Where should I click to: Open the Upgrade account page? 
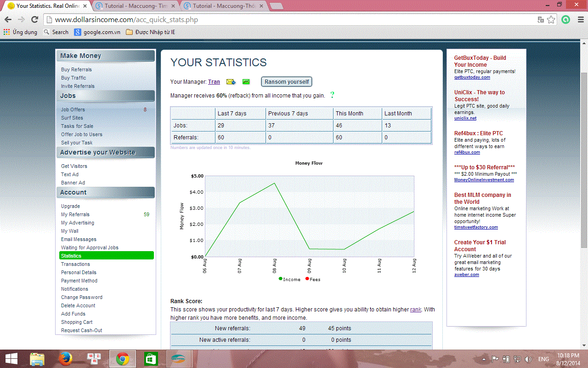click(70, 207)
